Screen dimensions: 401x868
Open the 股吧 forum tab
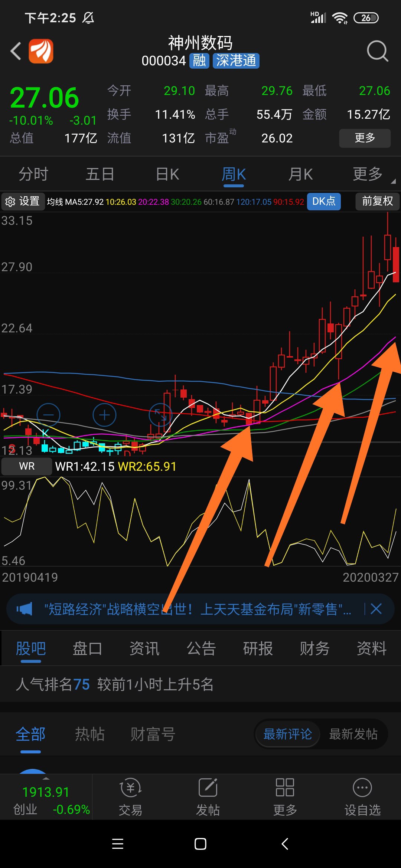31,648
